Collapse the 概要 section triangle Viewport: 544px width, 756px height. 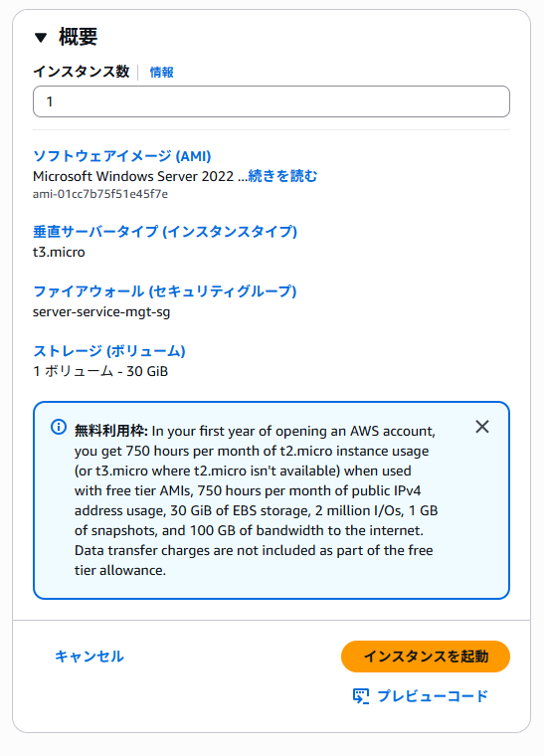click(x=41, y=37)
